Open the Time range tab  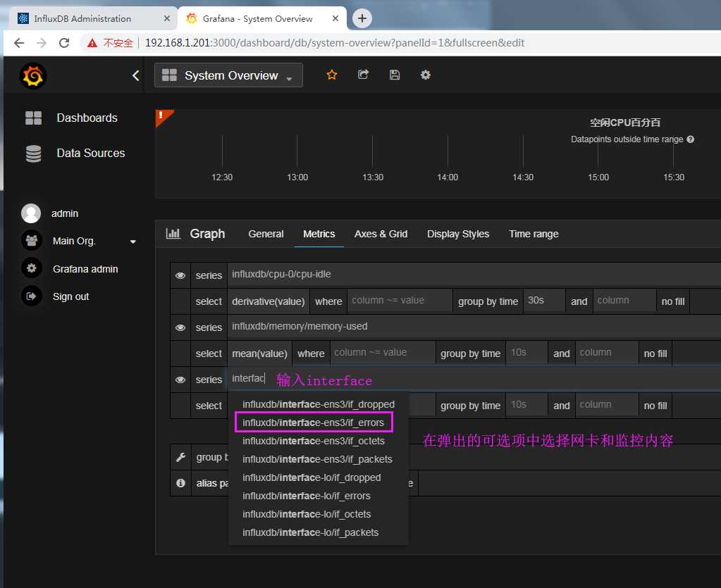[534, 234]
